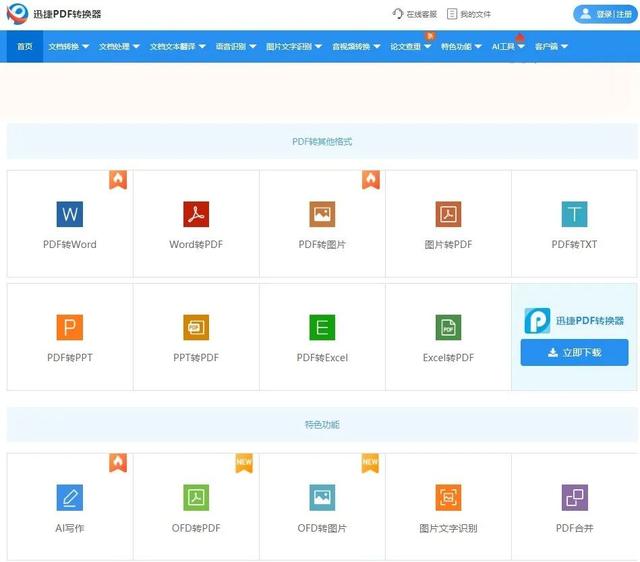The image size is (640, 562).
Task: Open 我的文件 document icon
Action: pos(451,14)
